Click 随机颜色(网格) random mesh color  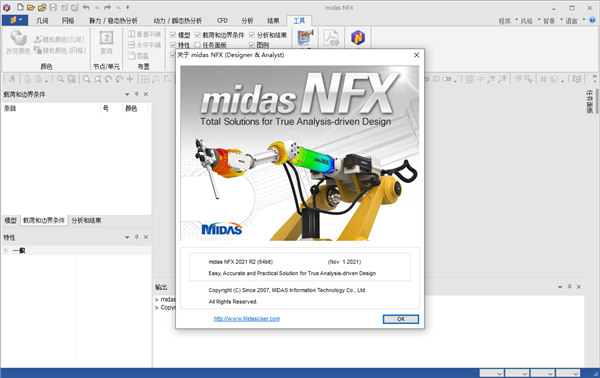tap(59, 50)
